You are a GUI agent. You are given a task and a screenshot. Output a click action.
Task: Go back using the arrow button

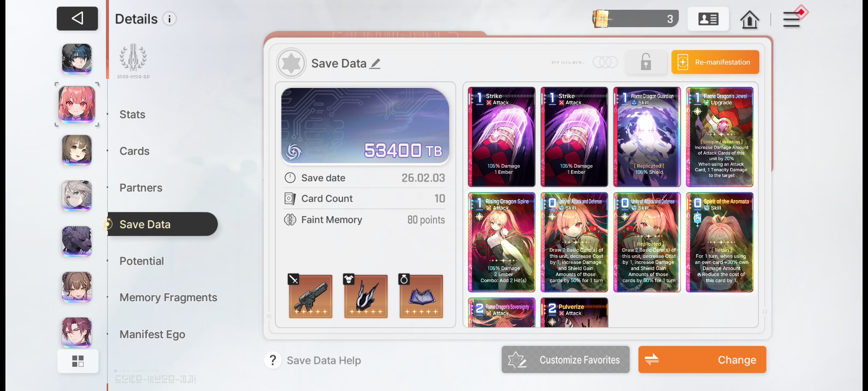(x=77, y=18)
